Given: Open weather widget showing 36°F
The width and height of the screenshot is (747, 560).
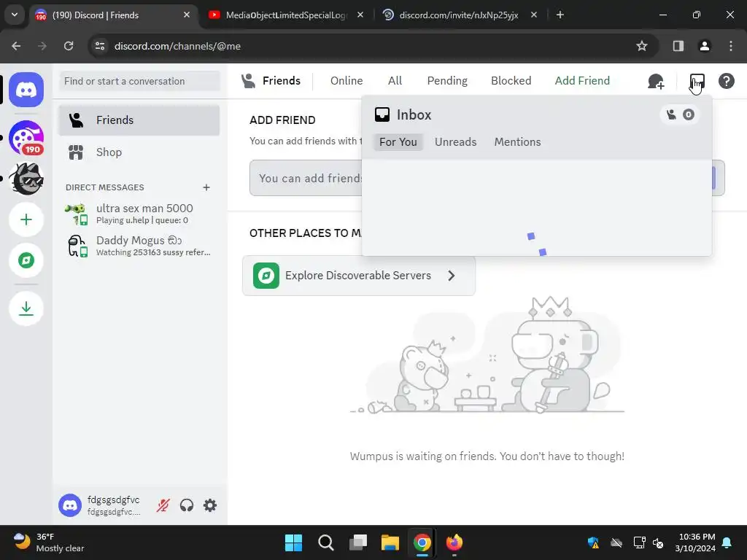Looking at the screenshot, I should tap(49, 542).
